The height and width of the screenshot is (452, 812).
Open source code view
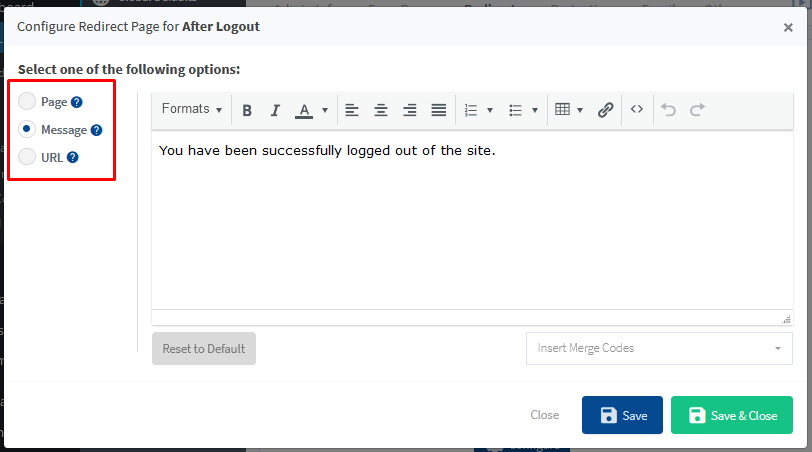click(x=637, y=110)
